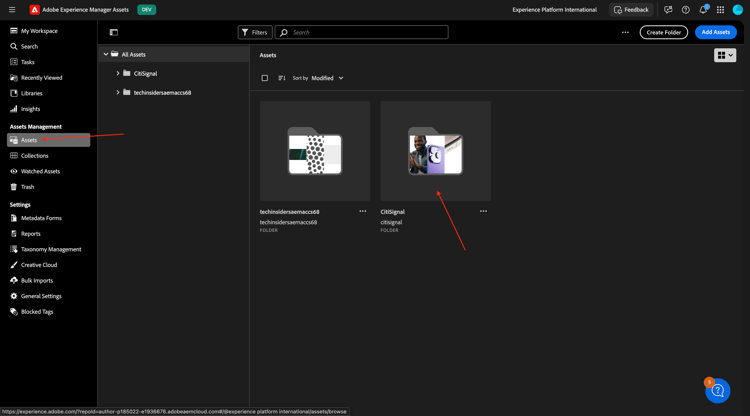Screen dimensions: 750x416
Task: Select Assets under Assets Management
Action: pos(48,140)
